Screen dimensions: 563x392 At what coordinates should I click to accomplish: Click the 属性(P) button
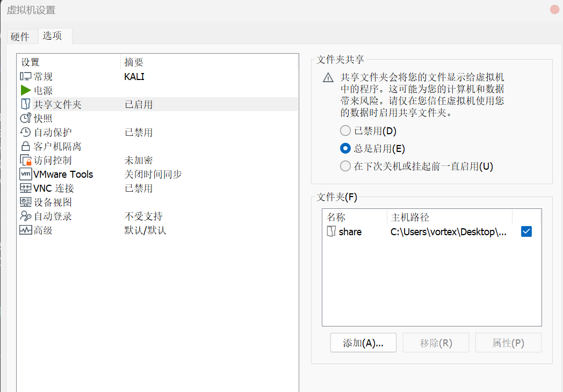click(508, 343)
